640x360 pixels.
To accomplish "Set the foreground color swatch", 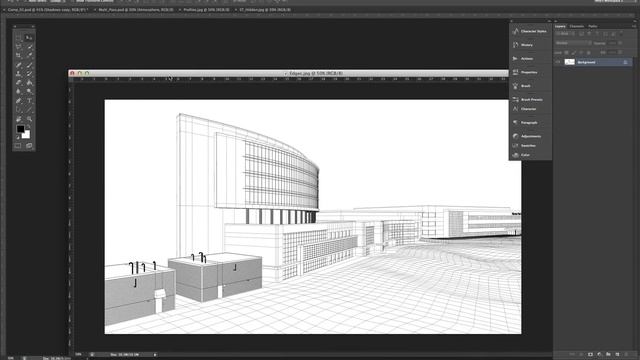I will [x=20, y=129].
